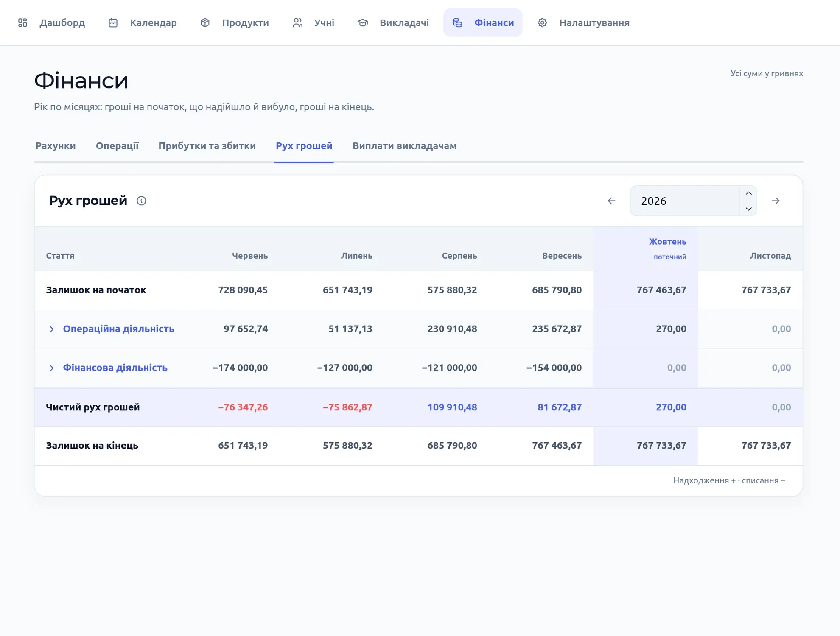Open the Операції tab
Image resolution: width=840 pixels, height=636 pixels.
pos(117,146)
